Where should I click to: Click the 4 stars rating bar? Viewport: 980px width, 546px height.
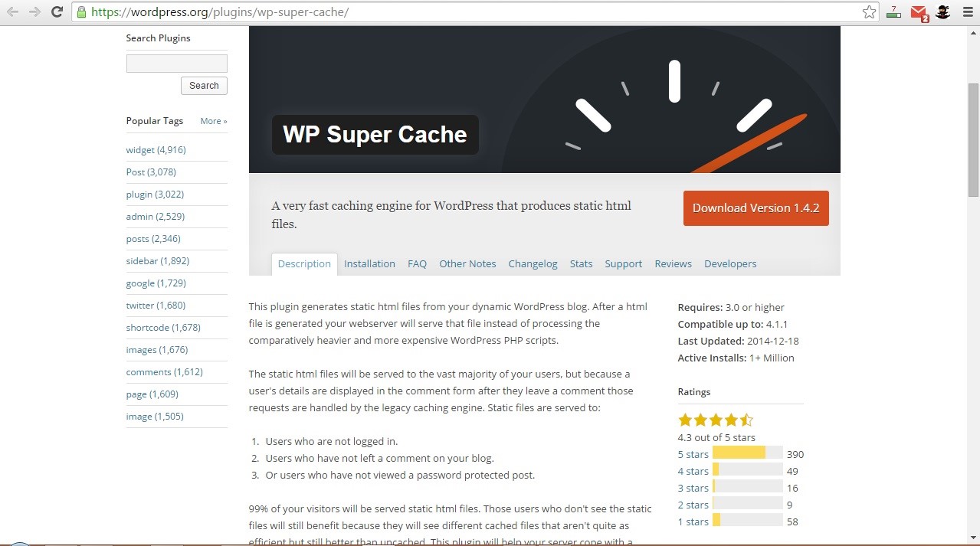(x=748, y=470)
